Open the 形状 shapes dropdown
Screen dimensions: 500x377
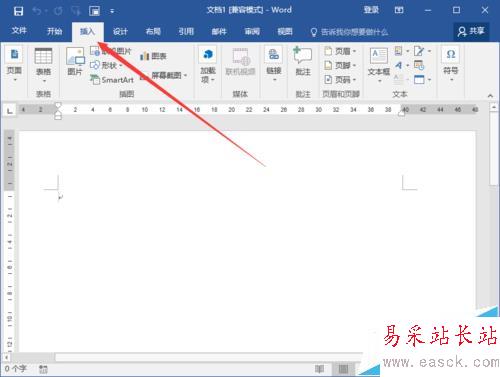(x=106, y=65)
